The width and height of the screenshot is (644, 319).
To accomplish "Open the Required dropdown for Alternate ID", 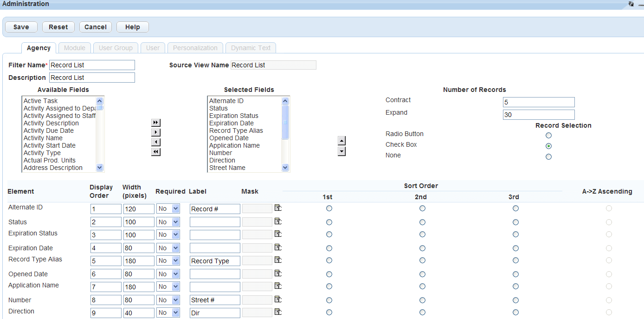I will [x=168, y=209].
